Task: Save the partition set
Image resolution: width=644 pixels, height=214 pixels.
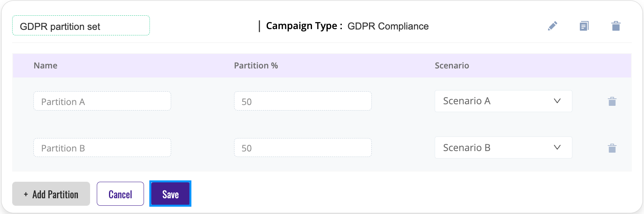Action: (170, 194)
